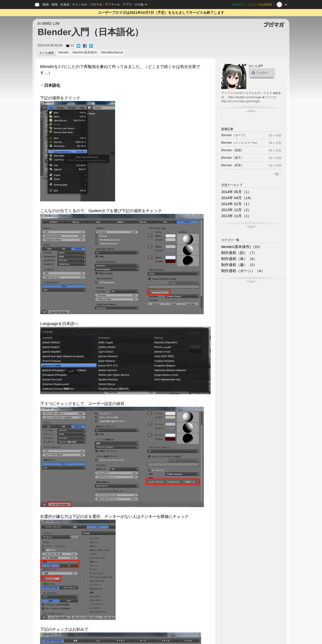Open 静画 in the top navigation
322x644 pixels.
point(54,5)
